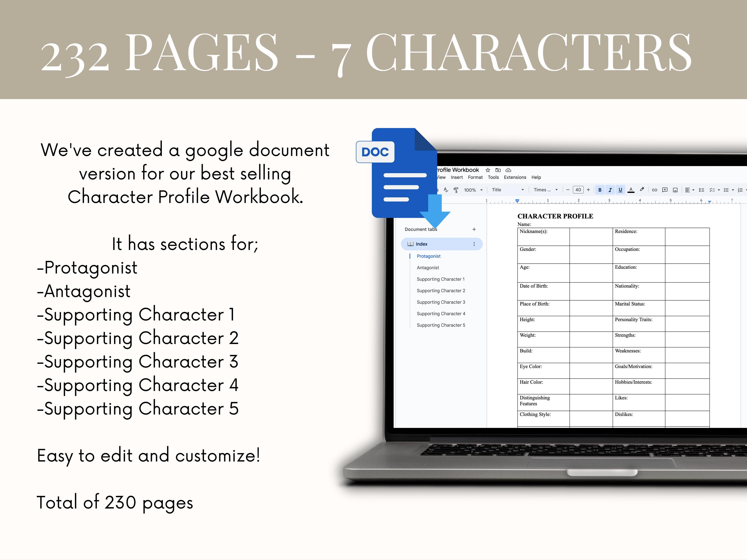Increase the font size
The image size is (747, 560).
(x=588, y=190)
